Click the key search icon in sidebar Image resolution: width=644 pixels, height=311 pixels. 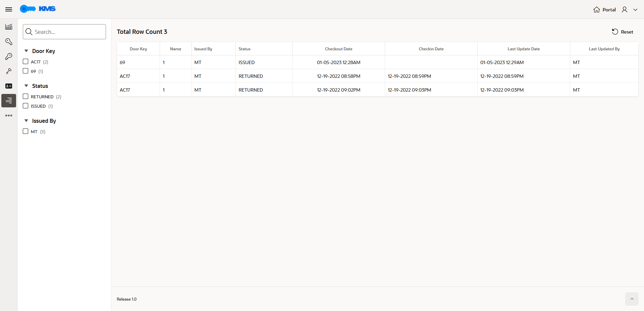(9, 42)
